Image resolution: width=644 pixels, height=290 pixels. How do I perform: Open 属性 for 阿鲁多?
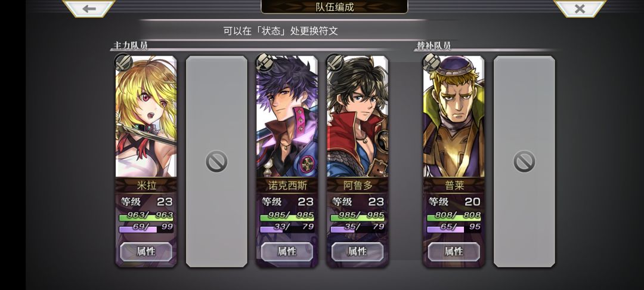[358, 251]
